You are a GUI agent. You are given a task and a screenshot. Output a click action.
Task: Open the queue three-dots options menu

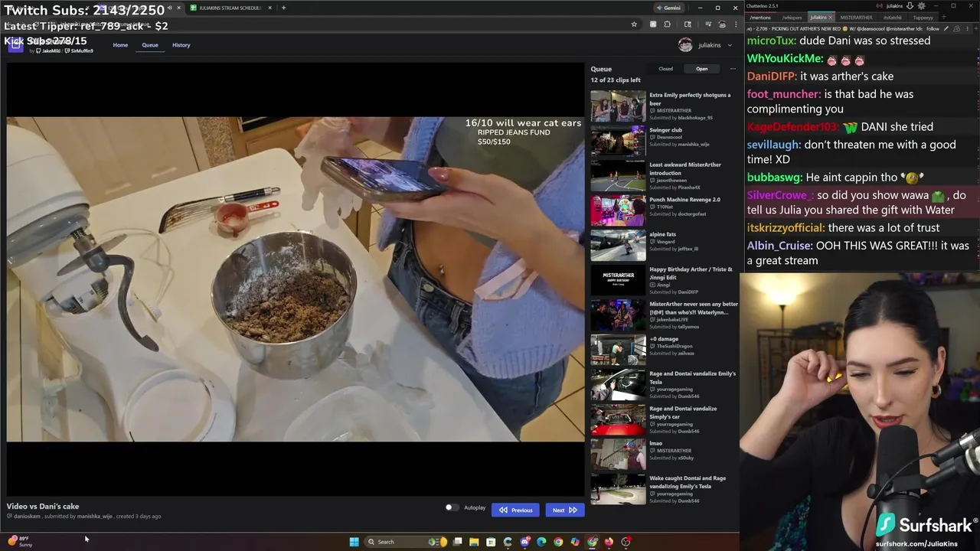click(x=733, y=69)
